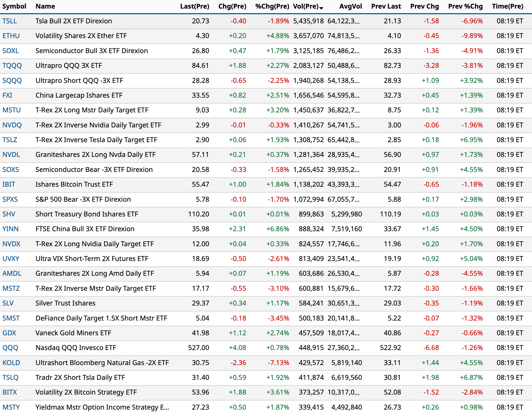Screen dimensions: 532x412
Task: Open the TQQQ ticker link
Action: 12,66
